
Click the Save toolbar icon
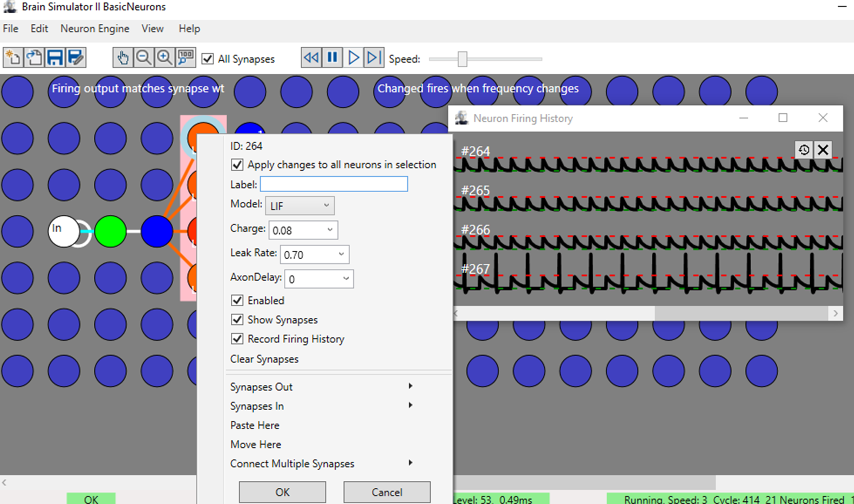tap(55, 58)
